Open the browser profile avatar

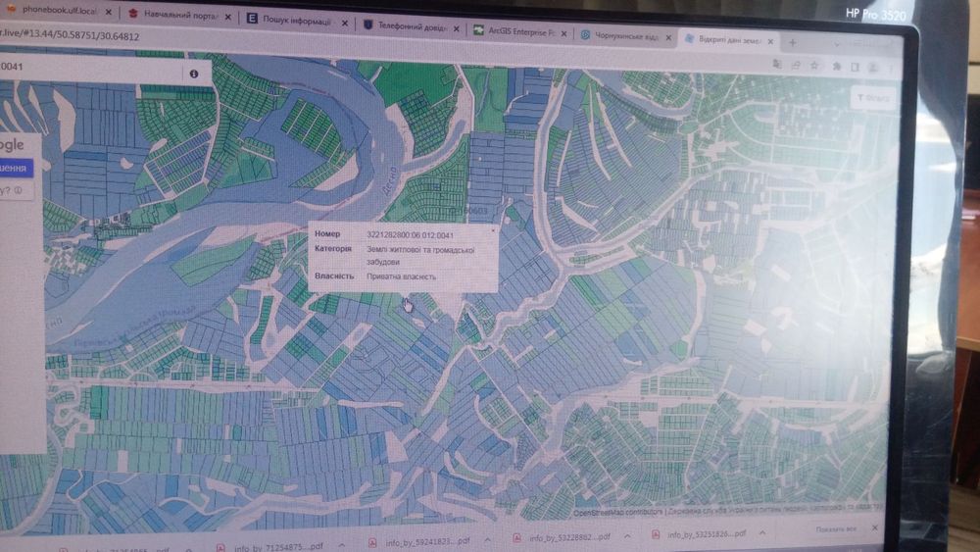874,68
